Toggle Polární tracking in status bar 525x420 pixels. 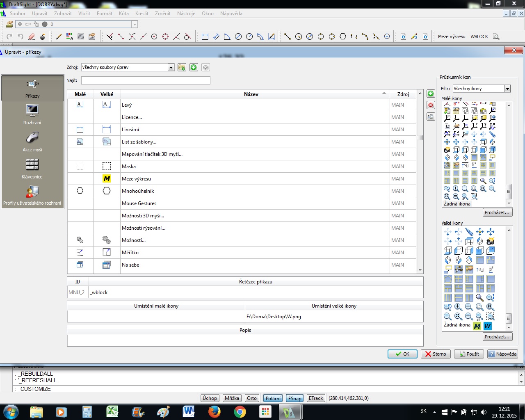(273, 398)
